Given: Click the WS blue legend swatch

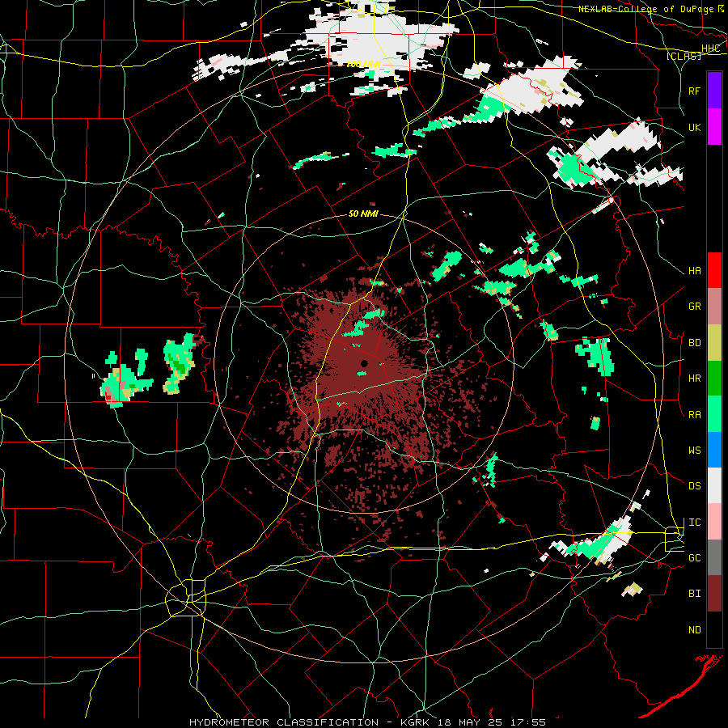Looking at the screenshot, I should 714,450.
